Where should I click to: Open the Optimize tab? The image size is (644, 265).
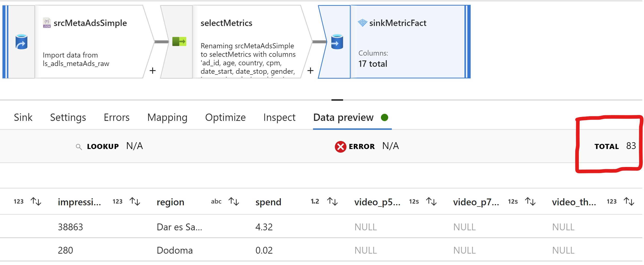tap(225, 117)
